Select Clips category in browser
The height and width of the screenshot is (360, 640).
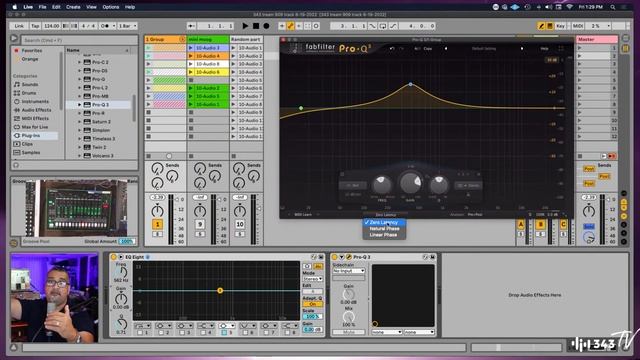click(27, 144)
